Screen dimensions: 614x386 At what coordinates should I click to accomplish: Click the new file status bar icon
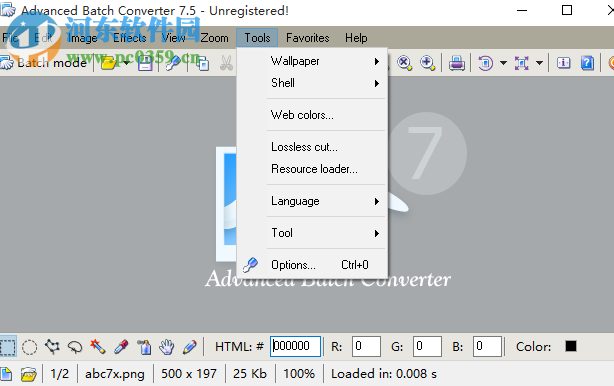(x=6, y=374)
